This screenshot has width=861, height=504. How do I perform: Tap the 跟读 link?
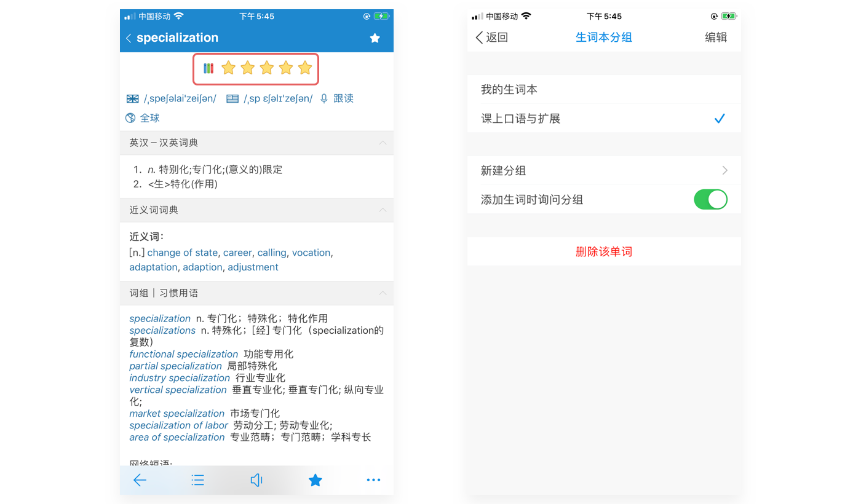point(344,98)
